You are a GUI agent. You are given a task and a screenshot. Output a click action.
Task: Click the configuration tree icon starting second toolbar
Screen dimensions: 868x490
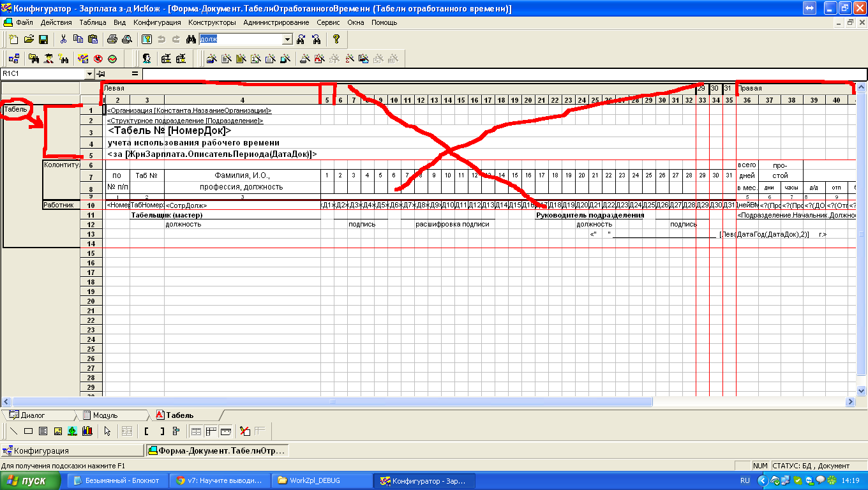[14, 59]
